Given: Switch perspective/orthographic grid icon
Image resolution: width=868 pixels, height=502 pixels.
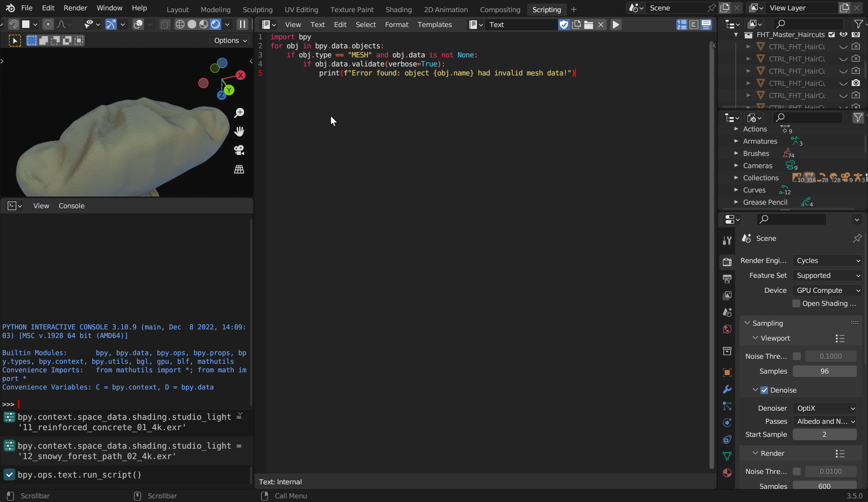Looking at the screenshot, I should point(239,169).
